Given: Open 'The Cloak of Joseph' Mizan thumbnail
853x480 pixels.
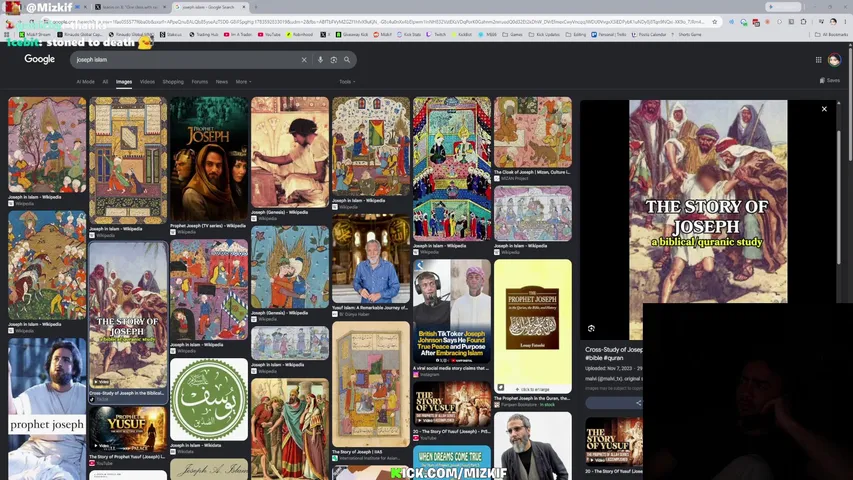Looking at the screenshot, I should [x=533, y=132].
